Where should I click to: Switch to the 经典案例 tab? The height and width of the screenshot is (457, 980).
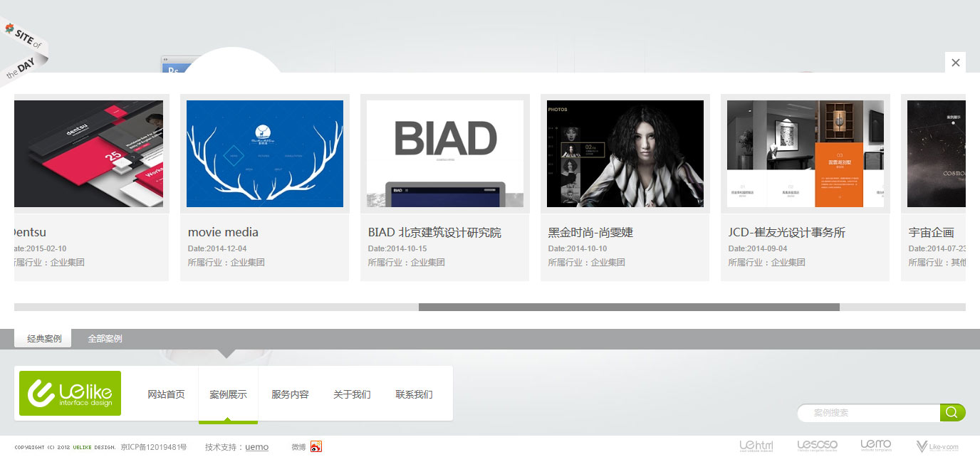point(43,339)
